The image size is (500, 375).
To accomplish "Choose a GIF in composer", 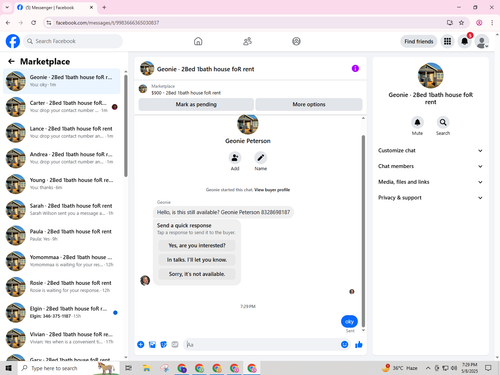I will pyautogui.click(x=175, y=344).
